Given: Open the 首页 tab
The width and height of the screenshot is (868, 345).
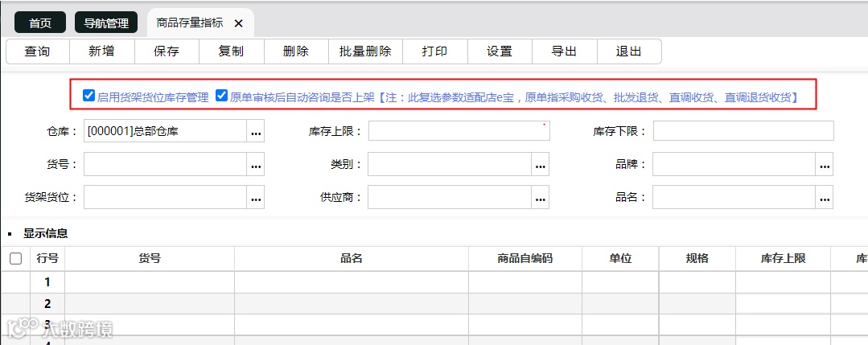Looking at the screenshot, I should tap(40, 23).
